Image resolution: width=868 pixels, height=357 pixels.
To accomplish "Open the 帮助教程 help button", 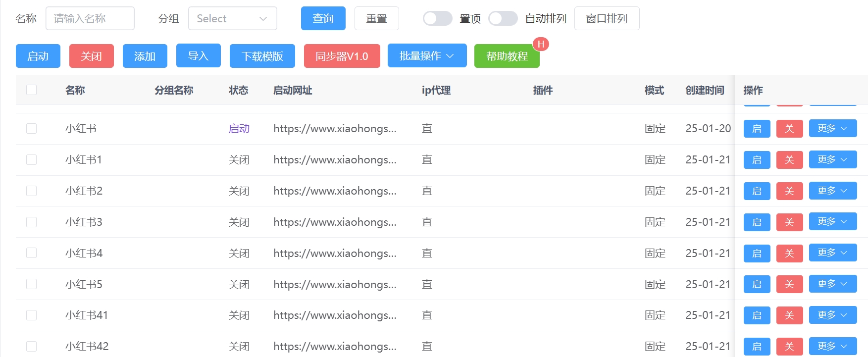I will pos(507,55).
